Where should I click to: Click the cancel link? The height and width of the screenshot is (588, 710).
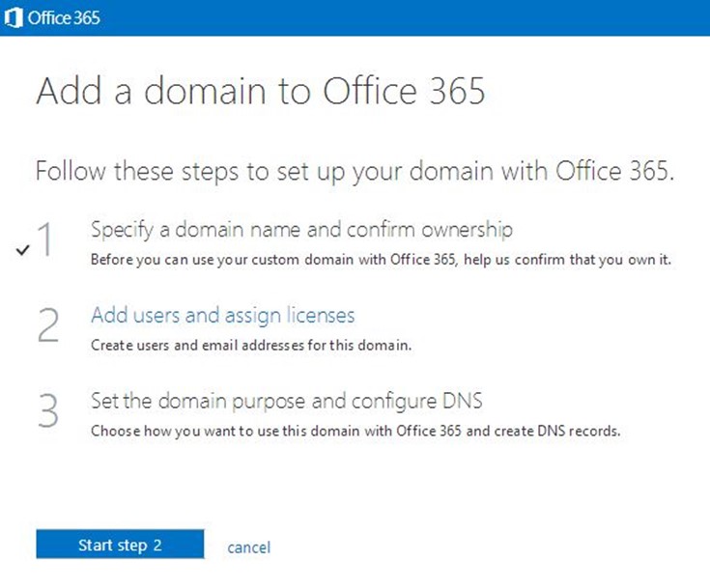pyautogui.click(x=248, y=547)
